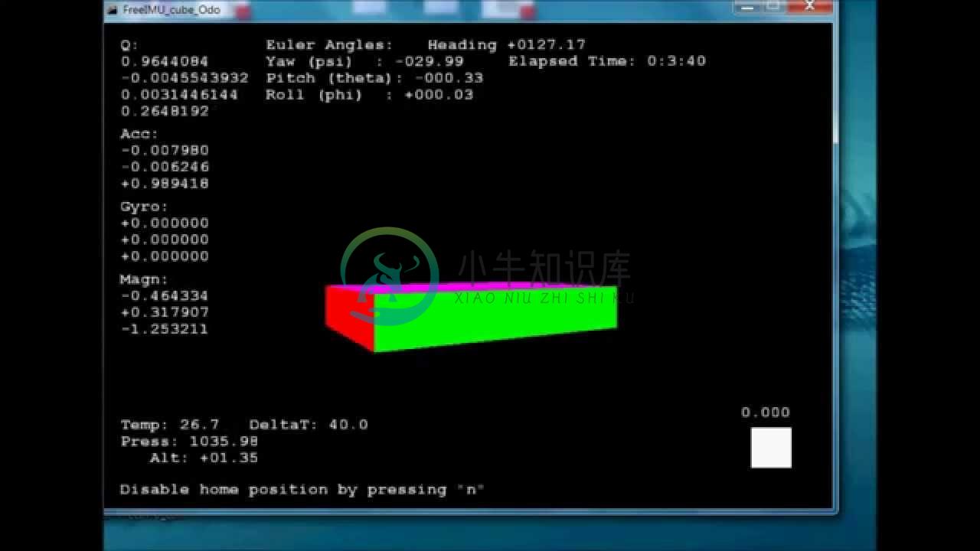
Task: Click the Pitch (theta) -000.33 line
Action: (x=374, y=78)
